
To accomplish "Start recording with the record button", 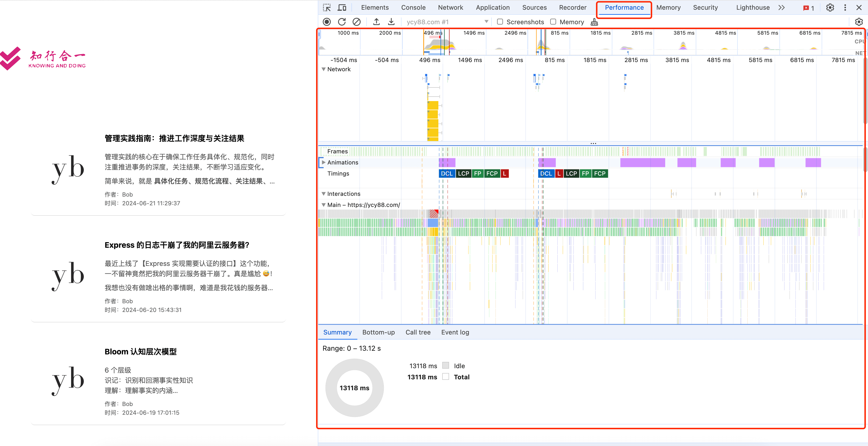I will point(327,22).
